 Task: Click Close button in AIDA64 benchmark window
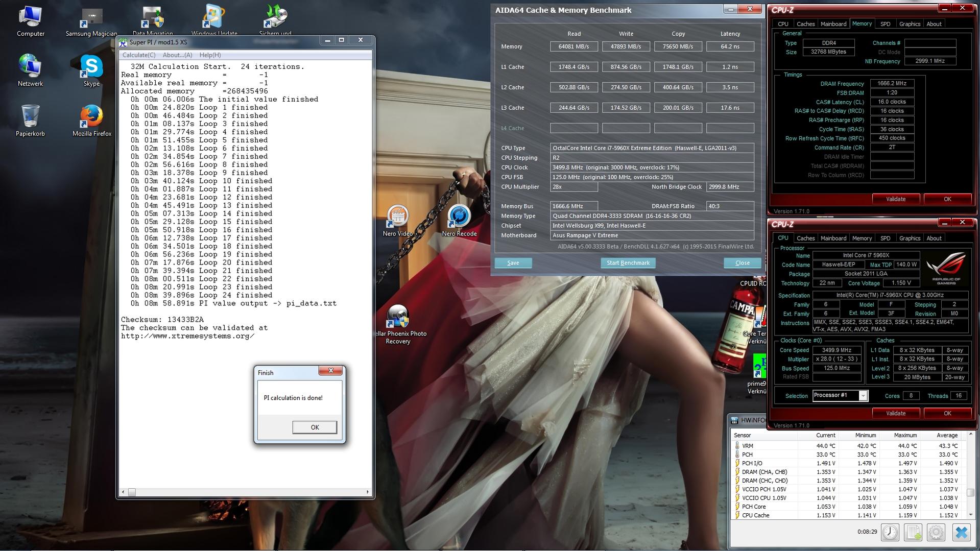coord(742,263)
